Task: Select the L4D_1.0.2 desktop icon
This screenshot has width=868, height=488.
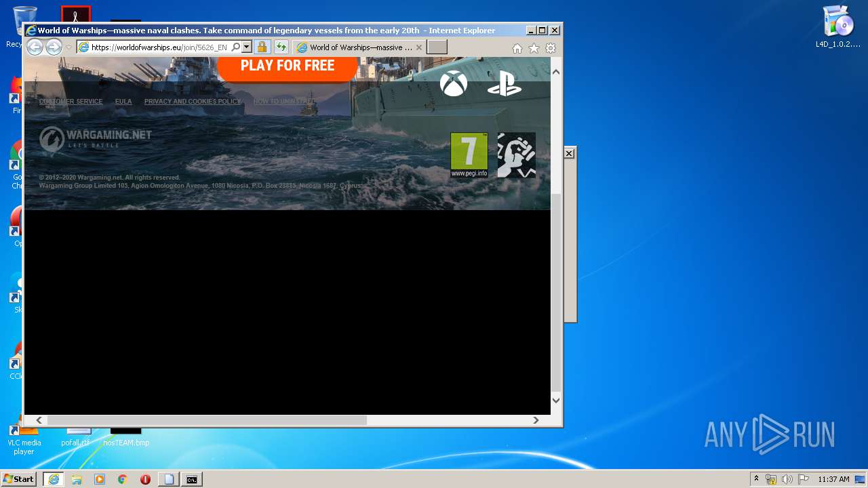Action: 838,27
